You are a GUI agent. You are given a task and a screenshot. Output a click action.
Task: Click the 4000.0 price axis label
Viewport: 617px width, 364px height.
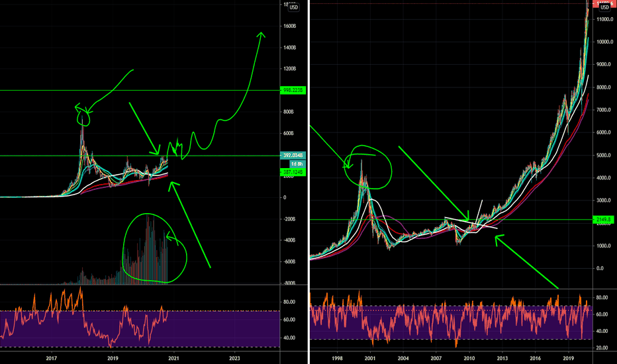[x=604, y=178]
